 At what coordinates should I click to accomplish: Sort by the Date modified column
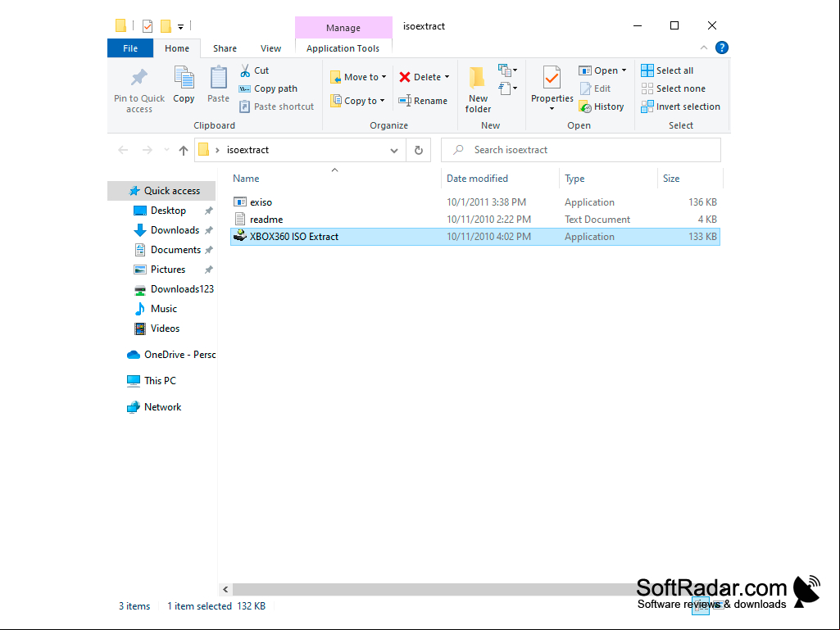coord(500,179)
